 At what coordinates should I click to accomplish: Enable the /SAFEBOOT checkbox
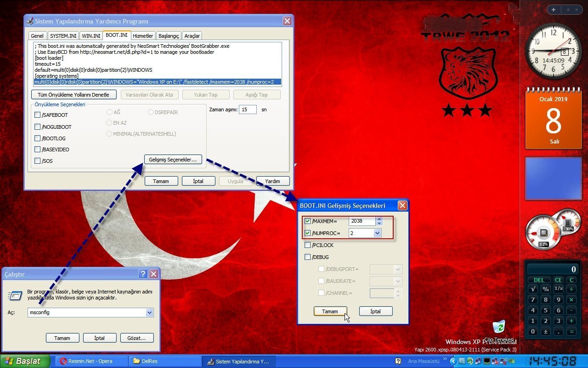[38, 115]
